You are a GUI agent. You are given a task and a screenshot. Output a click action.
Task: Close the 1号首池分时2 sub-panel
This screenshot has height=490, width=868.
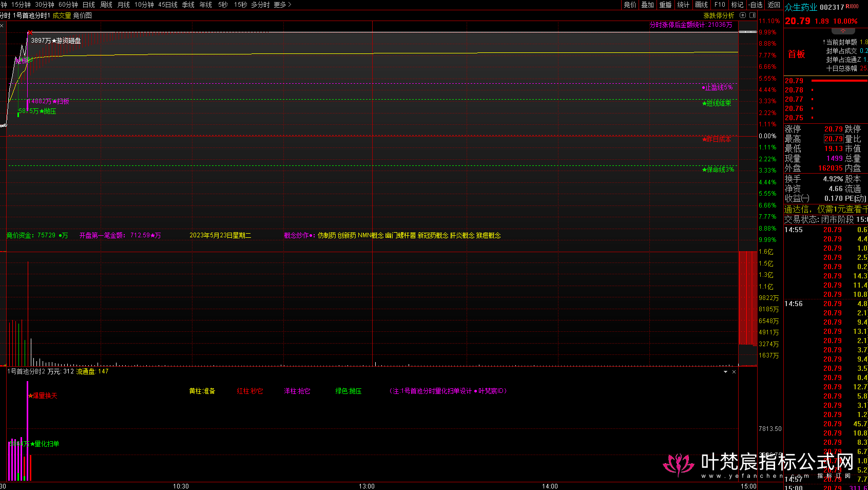pyautogui.click(x=734, y=372)
